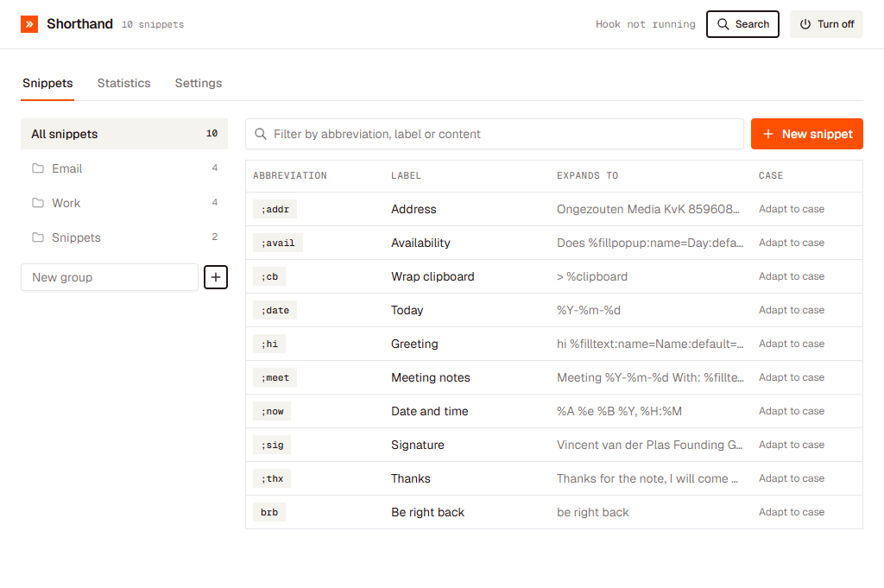Open the Address snippet label
This screenshot has height=588, width=884.
pos(414,209)
